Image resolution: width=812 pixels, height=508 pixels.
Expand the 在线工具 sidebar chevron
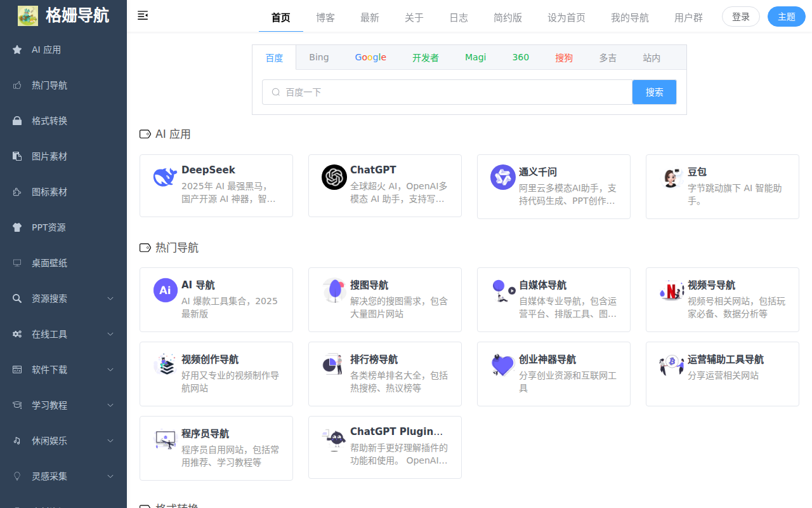click(110, 334)
